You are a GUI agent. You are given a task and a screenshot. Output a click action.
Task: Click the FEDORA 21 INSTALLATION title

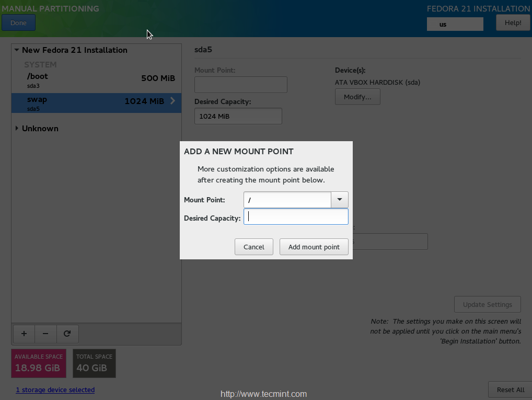[478, 8]
